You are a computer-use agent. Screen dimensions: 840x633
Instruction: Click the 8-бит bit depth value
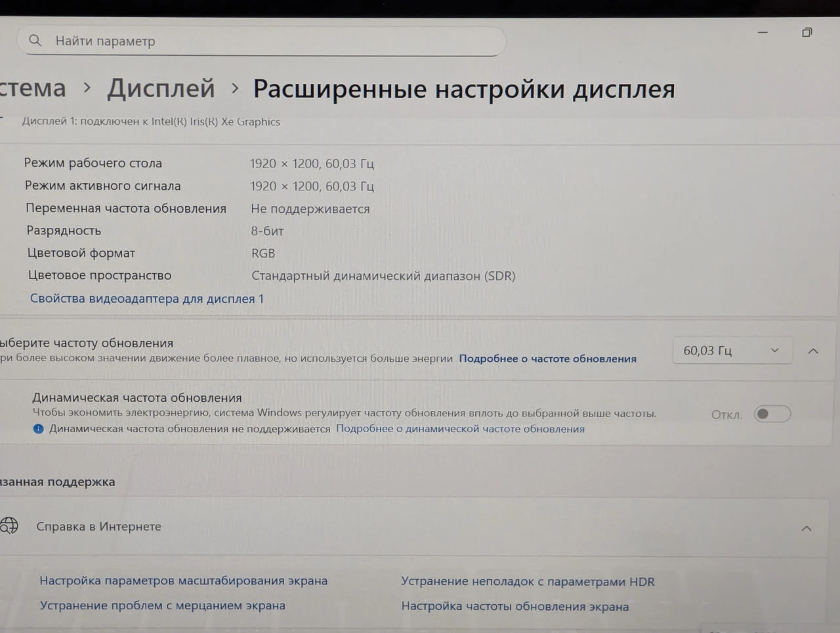pyautogui.click(x=267, y=231)
